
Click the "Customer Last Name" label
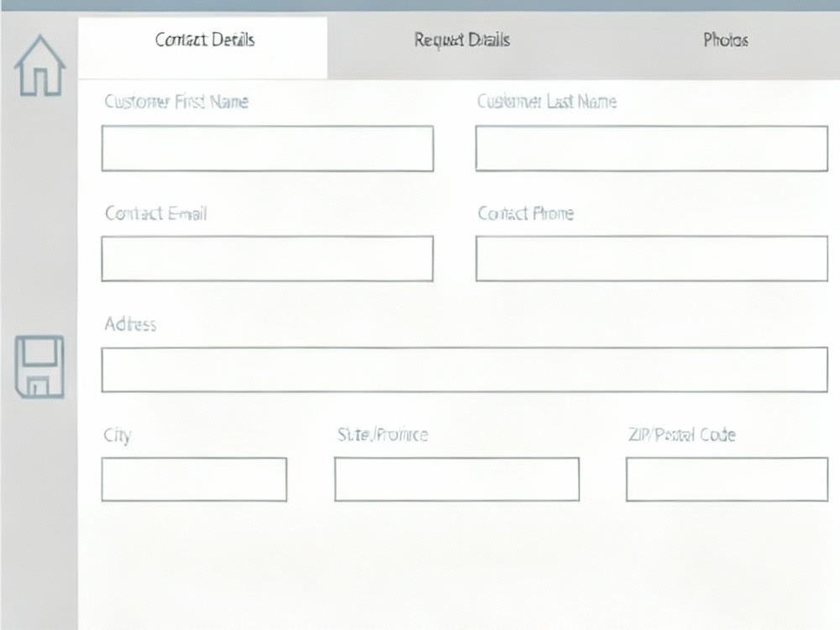(547, 102)
